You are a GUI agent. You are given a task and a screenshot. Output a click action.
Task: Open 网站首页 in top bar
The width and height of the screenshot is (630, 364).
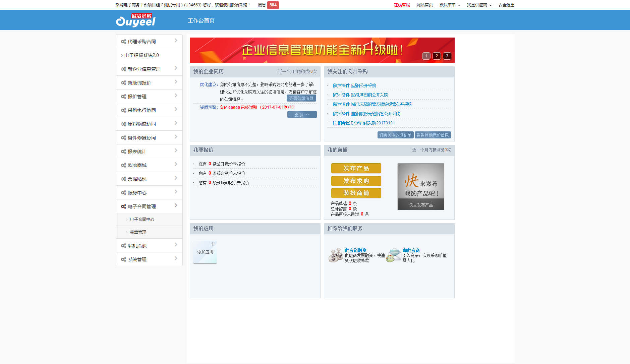tap(424, 5)
